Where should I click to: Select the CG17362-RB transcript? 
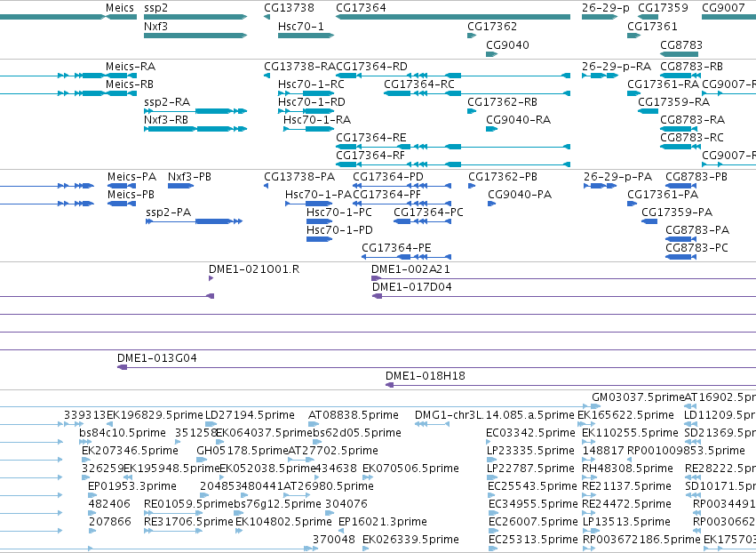[x=472, y=111]
